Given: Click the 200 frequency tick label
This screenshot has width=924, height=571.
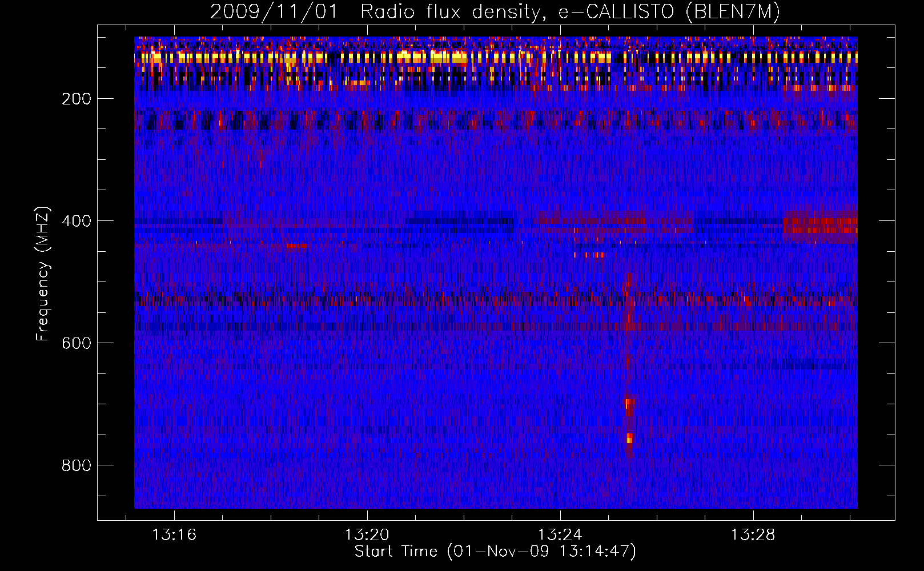Looking at the screenshot, I should 77,99.
